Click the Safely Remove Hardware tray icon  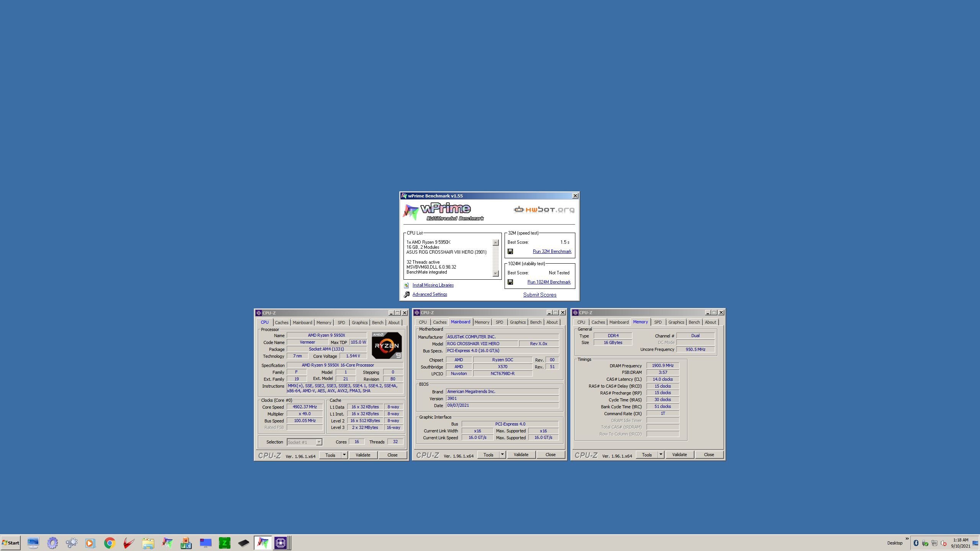[925, 543]
